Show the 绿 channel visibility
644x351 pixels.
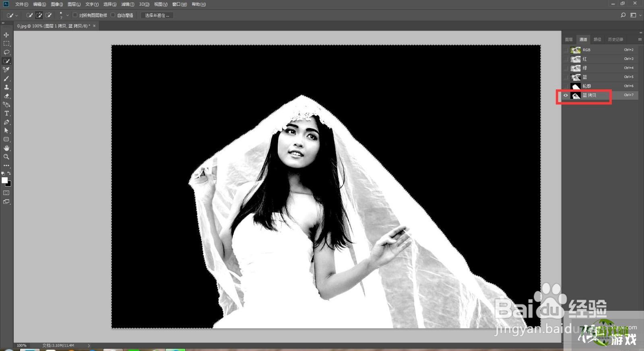[566, 68]
